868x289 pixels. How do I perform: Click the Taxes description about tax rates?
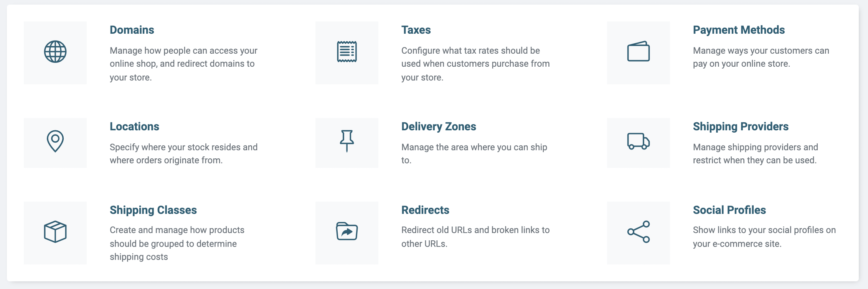(475, 64)
